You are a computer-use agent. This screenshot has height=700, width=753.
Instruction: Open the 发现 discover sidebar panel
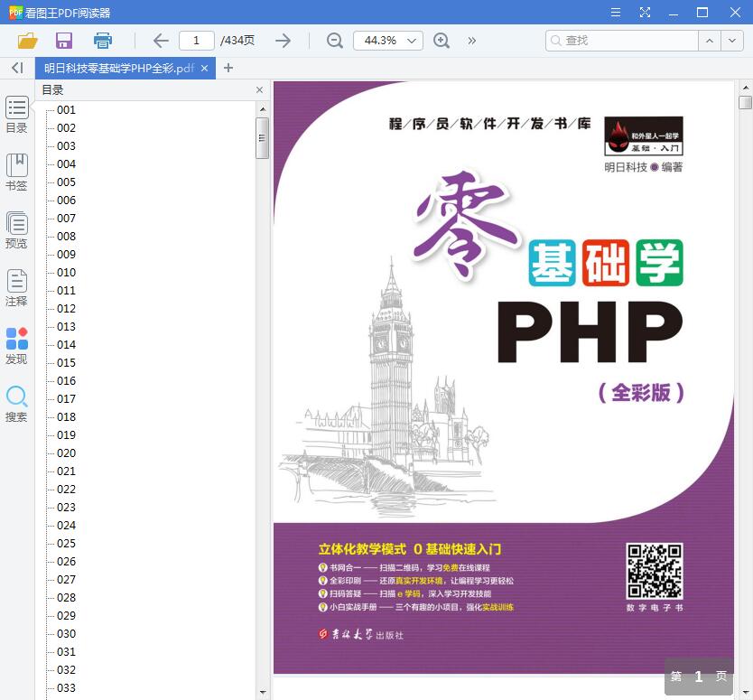pyautogui.click(x=17, y=346)
